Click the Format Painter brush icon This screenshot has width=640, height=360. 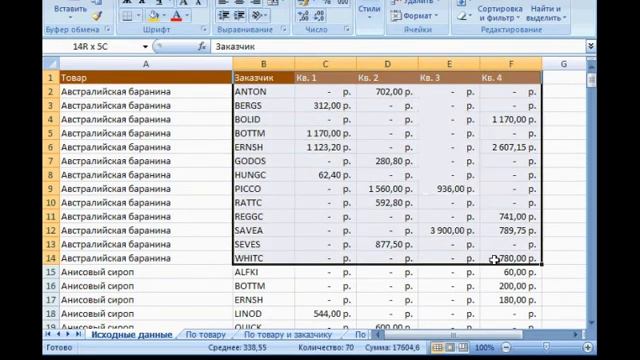(97, 16)
